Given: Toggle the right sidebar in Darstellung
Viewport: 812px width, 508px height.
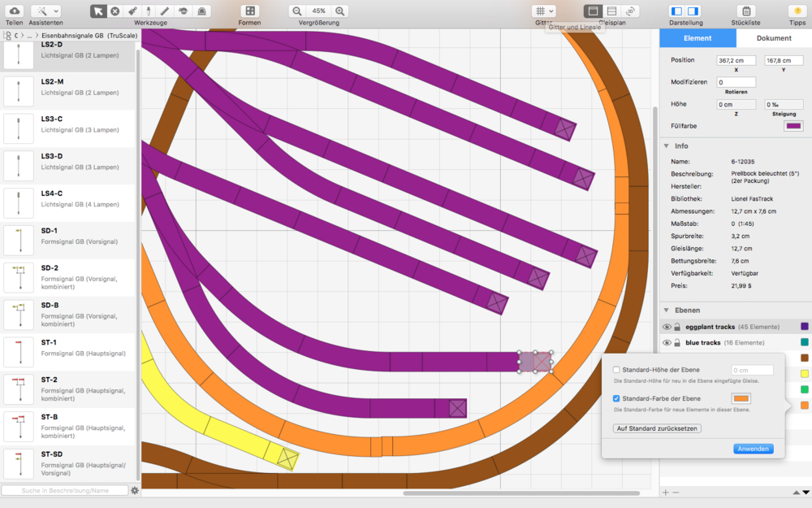Looking at the screenshot, I should click(x=693, y=11).
